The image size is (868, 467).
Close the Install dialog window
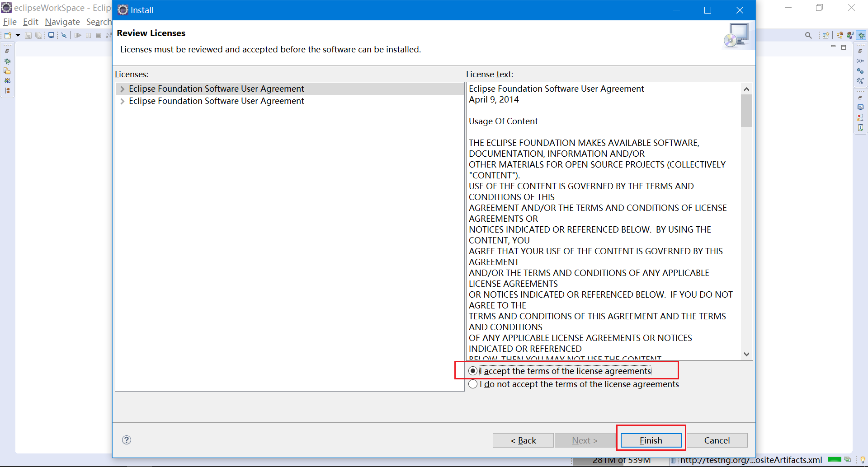740,10
